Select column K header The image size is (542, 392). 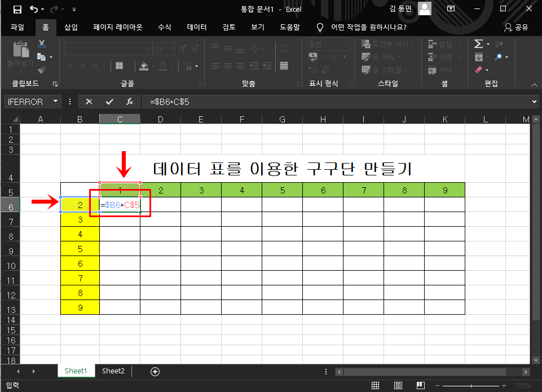tap(445, 119)
